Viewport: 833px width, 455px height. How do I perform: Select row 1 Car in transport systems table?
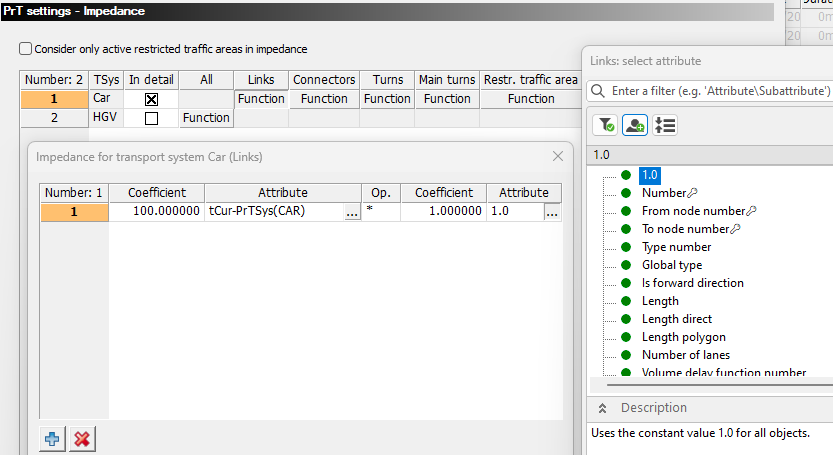pyautogui.click(x=54, y=99)
